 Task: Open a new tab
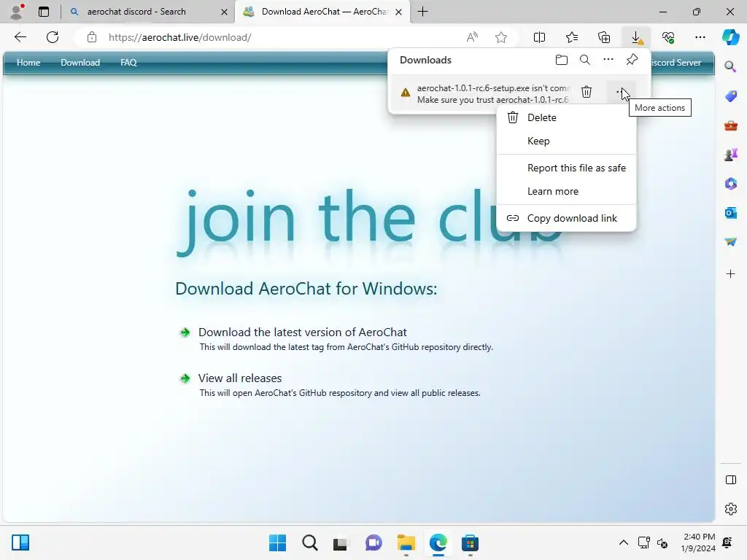422,12
